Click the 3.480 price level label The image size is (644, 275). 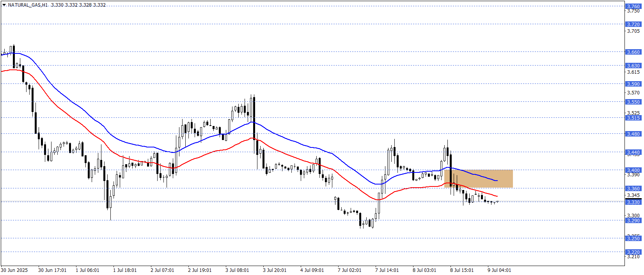point(633,134)
